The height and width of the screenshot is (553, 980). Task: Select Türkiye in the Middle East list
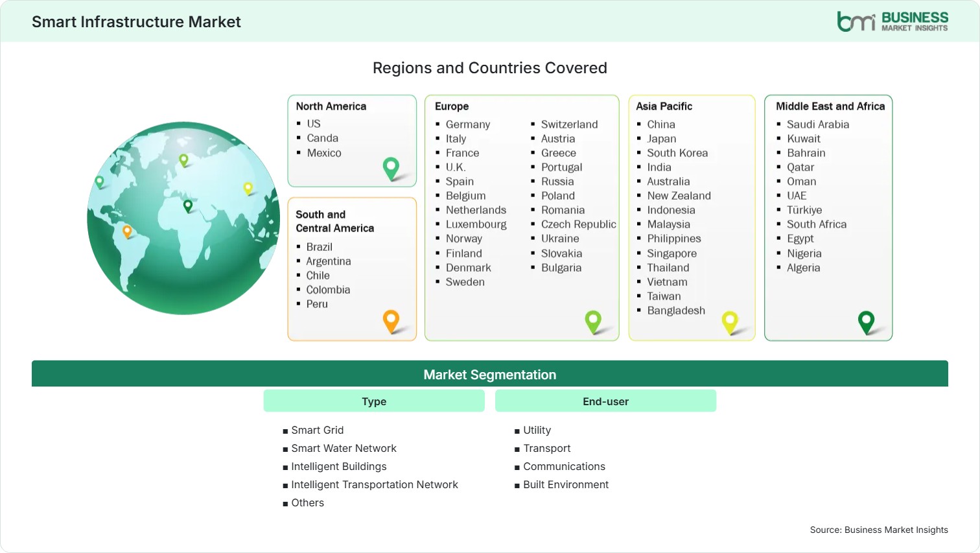click(804, 210)
